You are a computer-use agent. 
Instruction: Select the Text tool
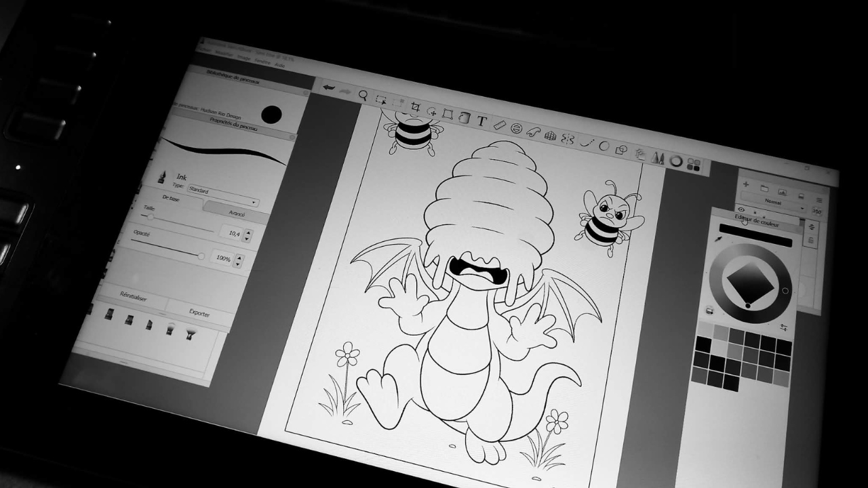(x=482, y=121)
